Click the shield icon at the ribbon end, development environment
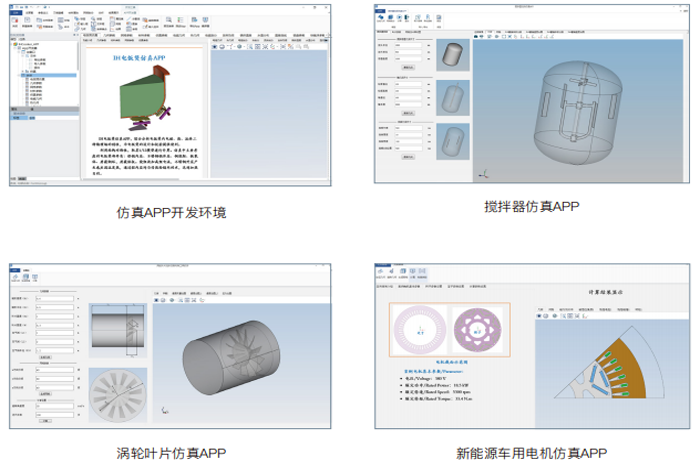This screenshot has height=465, width=700. [x=205, y=21]
